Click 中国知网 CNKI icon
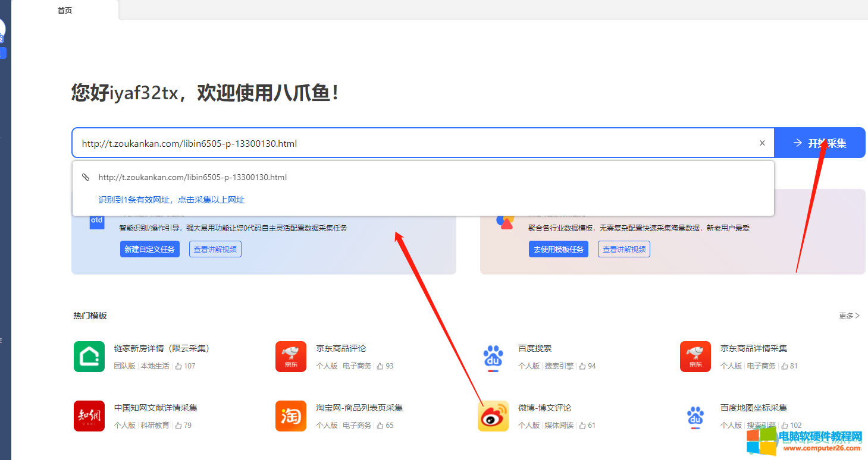 [89, 416]
